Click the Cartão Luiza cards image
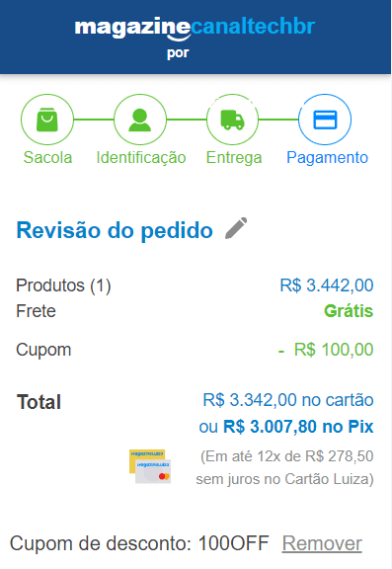 click(x=150, y=466)
